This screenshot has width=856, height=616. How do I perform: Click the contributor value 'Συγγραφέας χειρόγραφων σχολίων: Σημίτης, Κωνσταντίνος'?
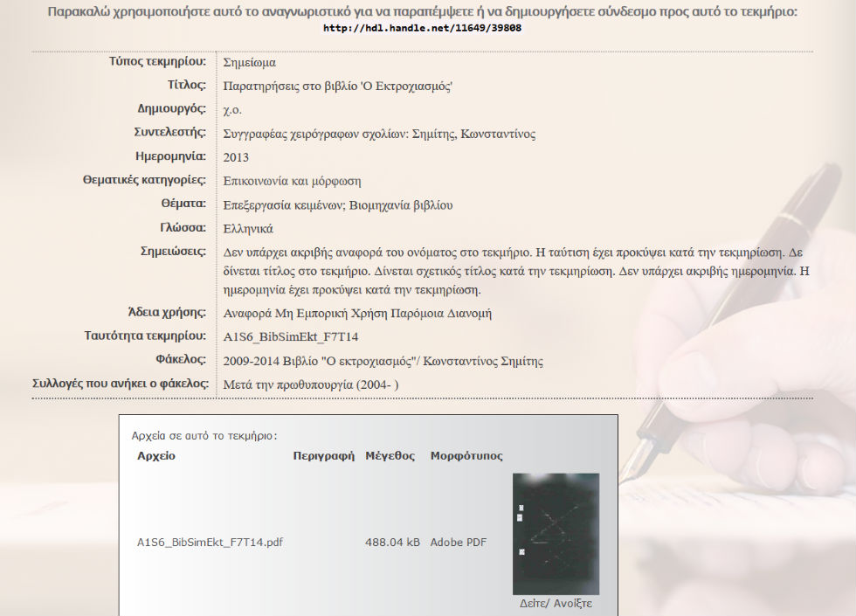pos(379,134)
